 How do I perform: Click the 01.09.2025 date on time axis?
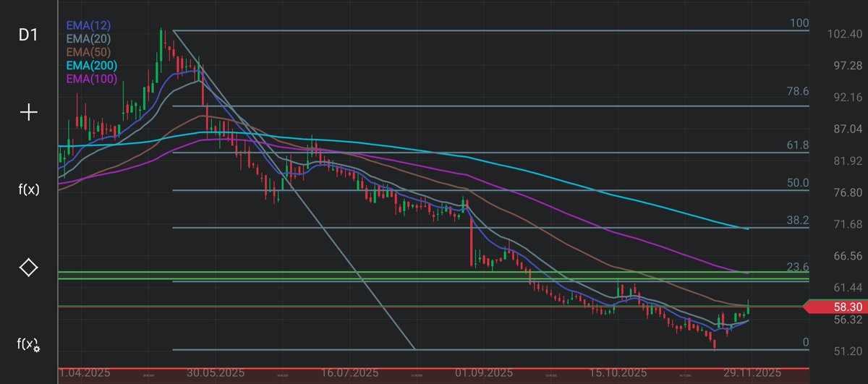pos(484,373)
